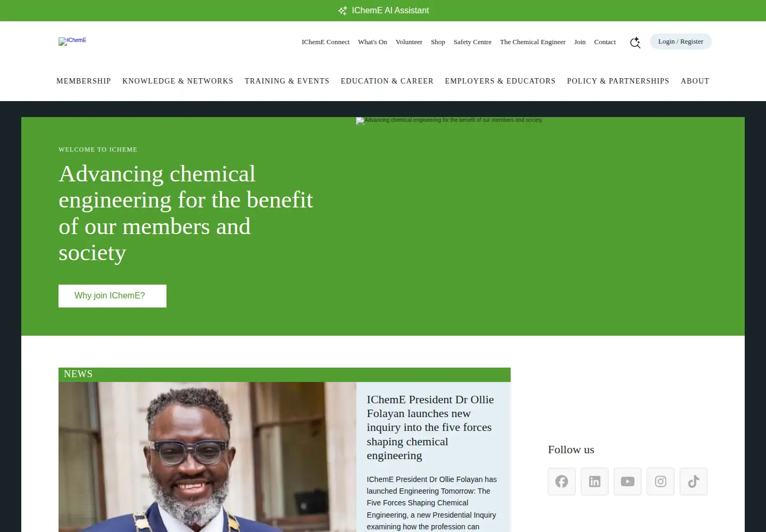Click the Follow us heading
The image size is (766, 532).
(x=571, y=450)
